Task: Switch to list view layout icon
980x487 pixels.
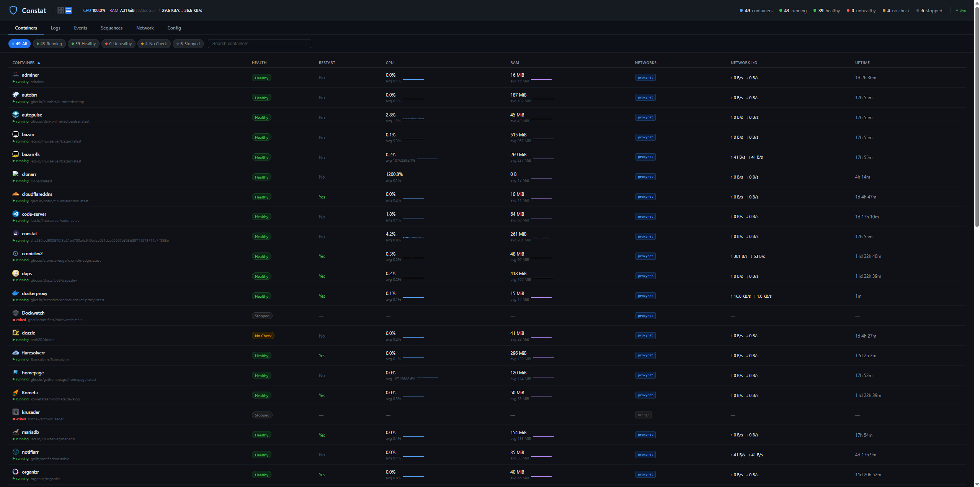Action: [69, 10]
